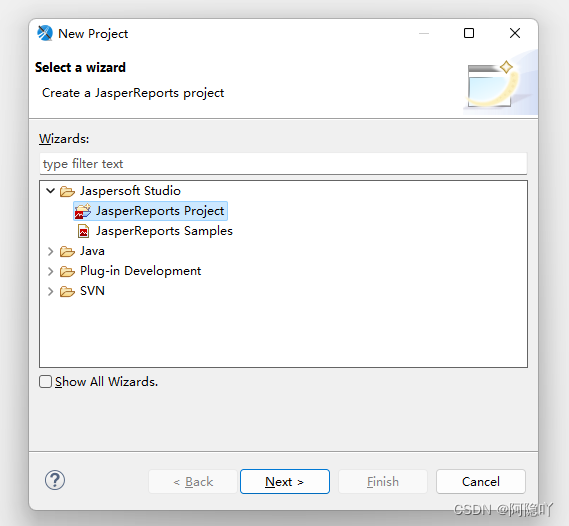
Task: Close the New Project dialog
Action: tap(515, 33)
